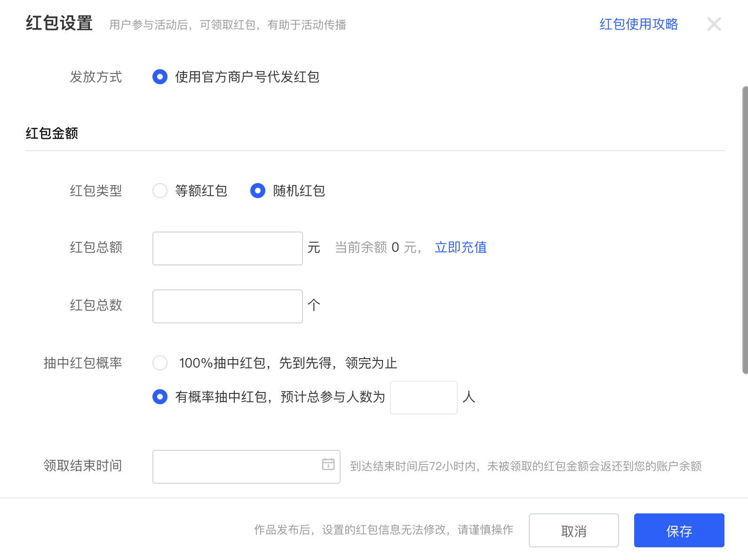Click the 红包金额 section heading
The image size is (748, 560).
pyautogui.click(x=52, y=134)
